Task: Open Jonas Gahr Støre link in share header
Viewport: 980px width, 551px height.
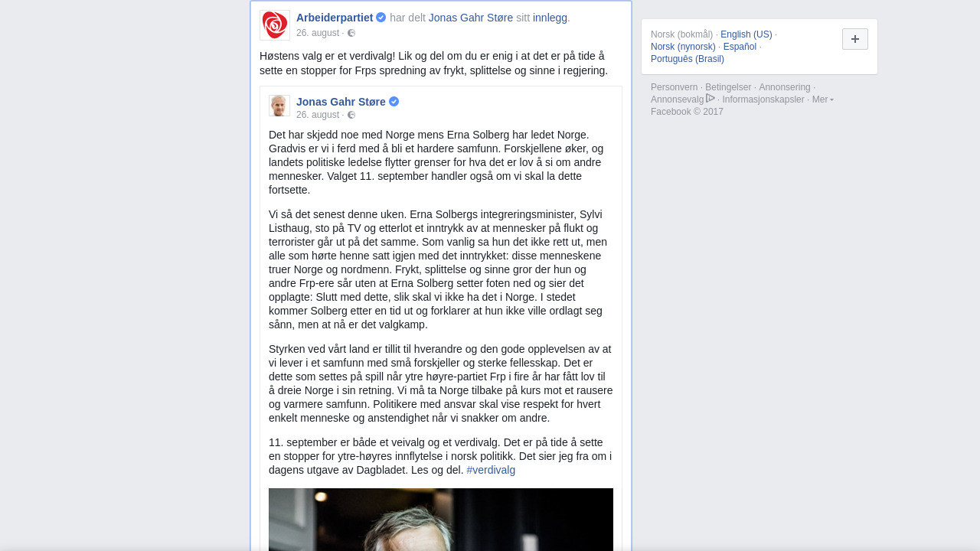Action: coord(471,18)
